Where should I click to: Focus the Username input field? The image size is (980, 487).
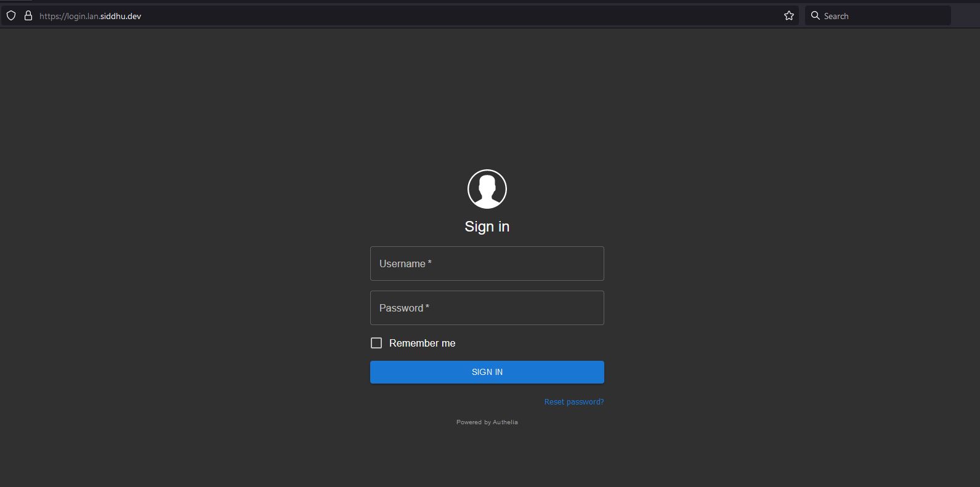(487, 264)
